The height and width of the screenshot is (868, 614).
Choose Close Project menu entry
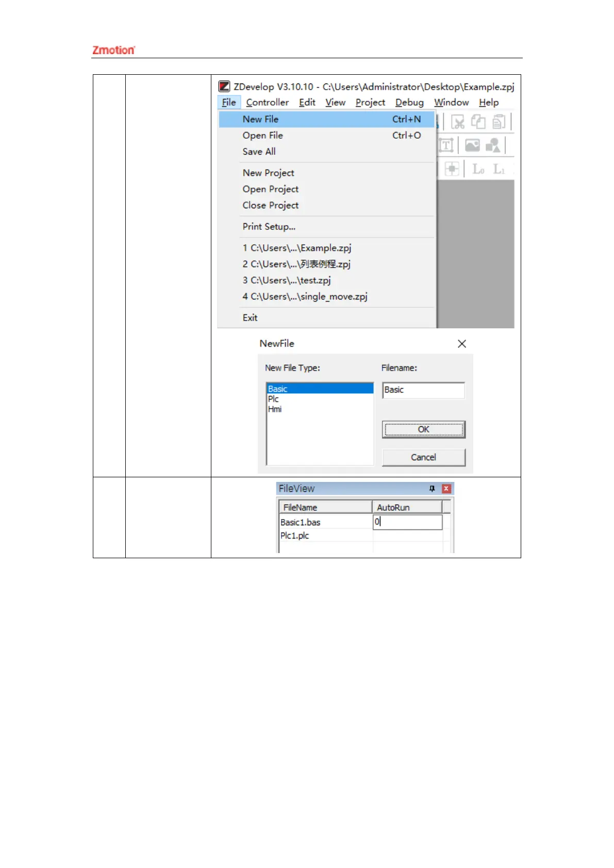[327, 205]
